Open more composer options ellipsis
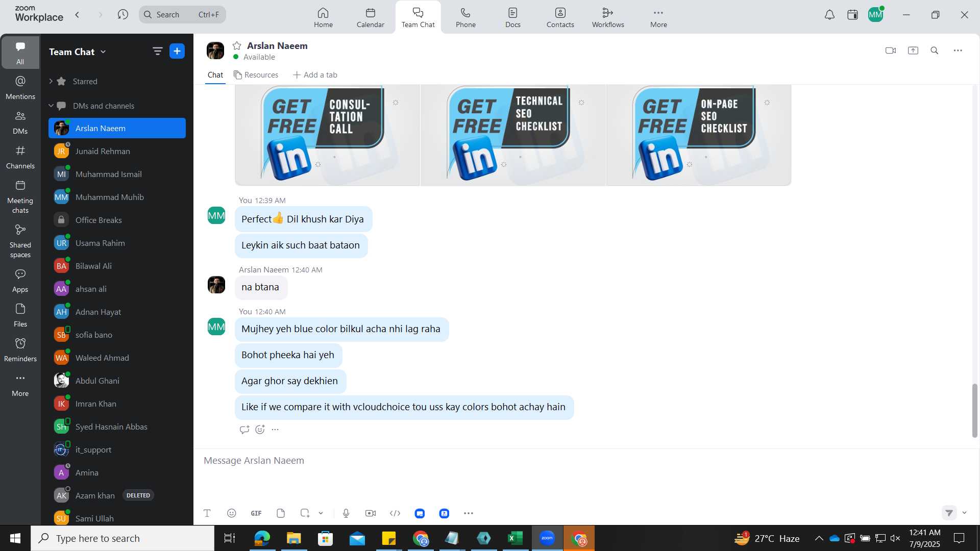Screen dimensions: 980x551 point(469,513)
